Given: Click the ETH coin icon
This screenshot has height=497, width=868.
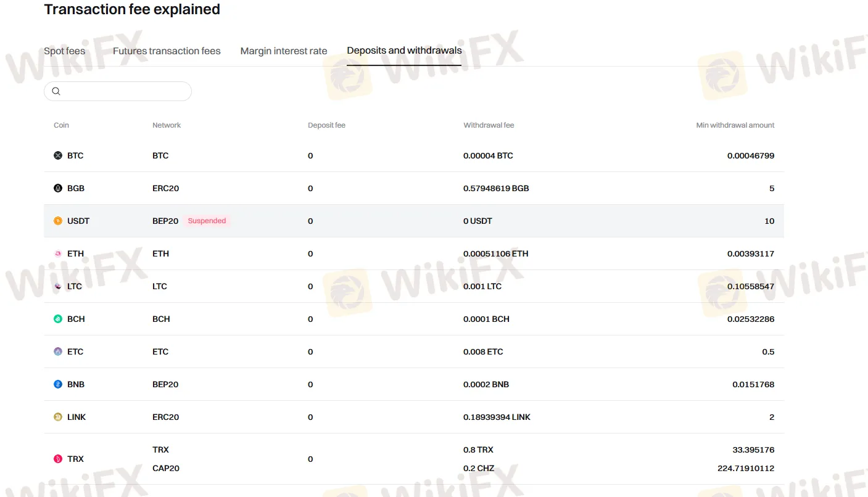Looking at the screenshot, I should click(58, 254).
